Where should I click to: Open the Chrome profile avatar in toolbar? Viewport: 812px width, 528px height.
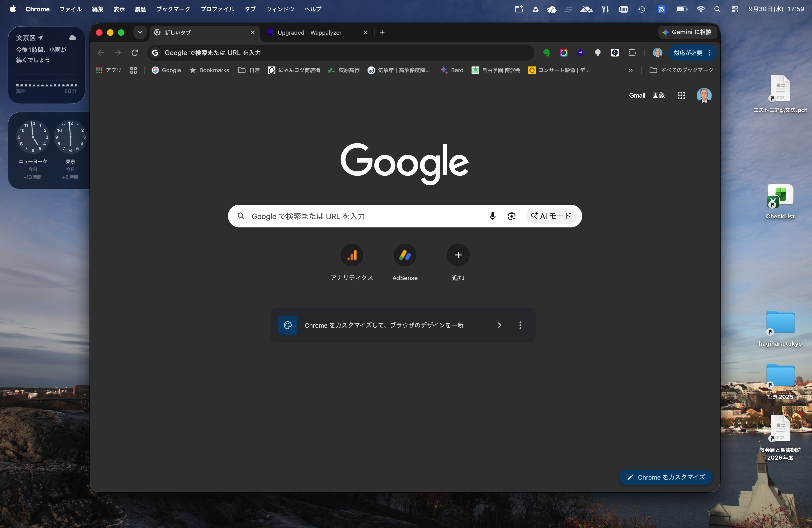click(x=657, y=52)
